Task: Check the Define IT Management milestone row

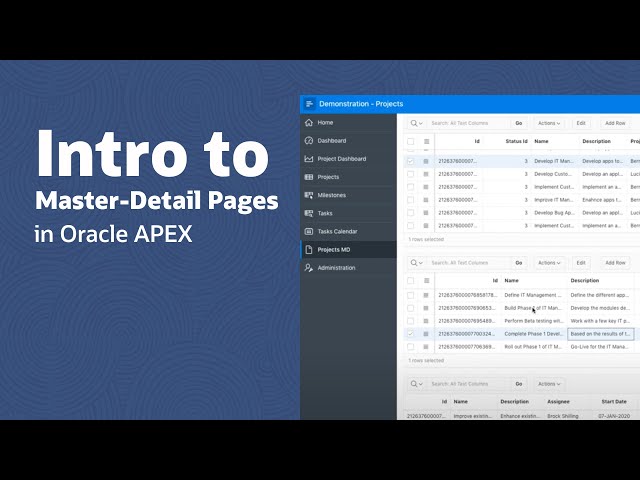Action: coord(411,295)
